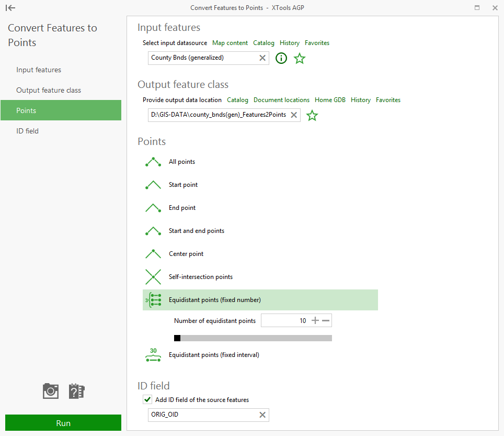Clear the County Bnds input datasource

click(262, 58)
